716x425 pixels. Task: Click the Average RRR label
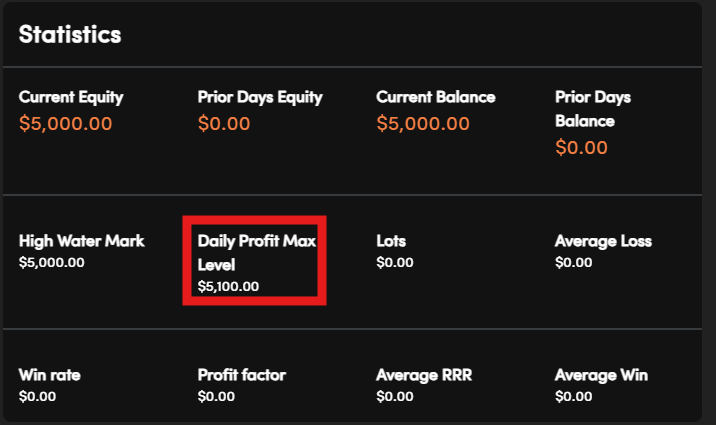pos(424,375)
